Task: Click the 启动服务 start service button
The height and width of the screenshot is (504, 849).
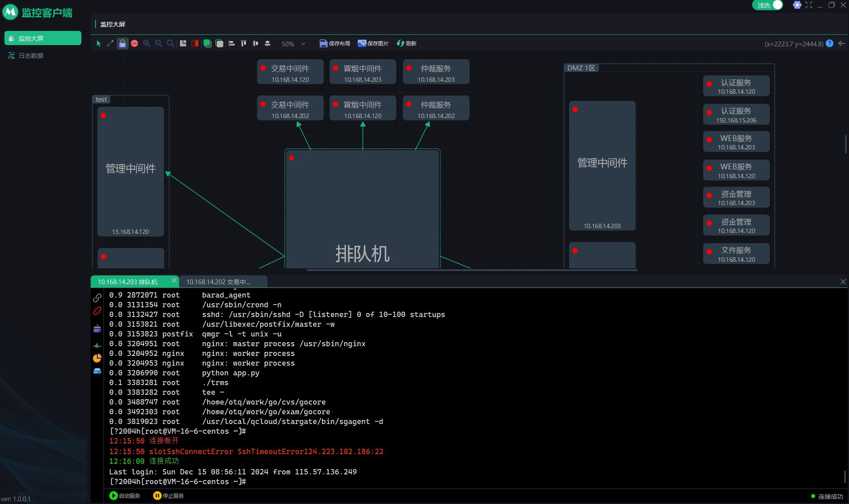Action: 125,496
